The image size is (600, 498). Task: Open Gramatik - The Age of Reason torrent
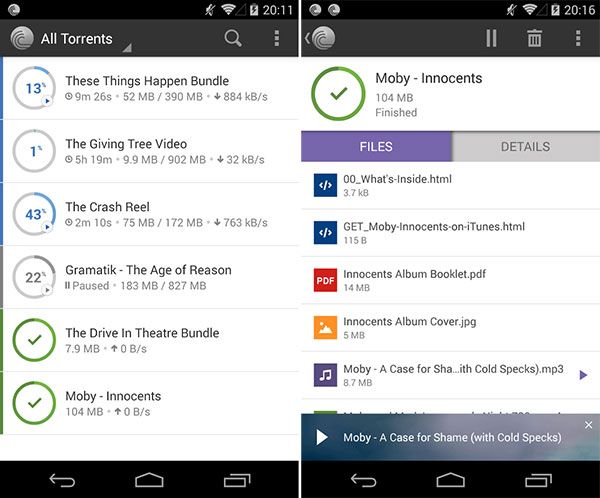(151, 277)
